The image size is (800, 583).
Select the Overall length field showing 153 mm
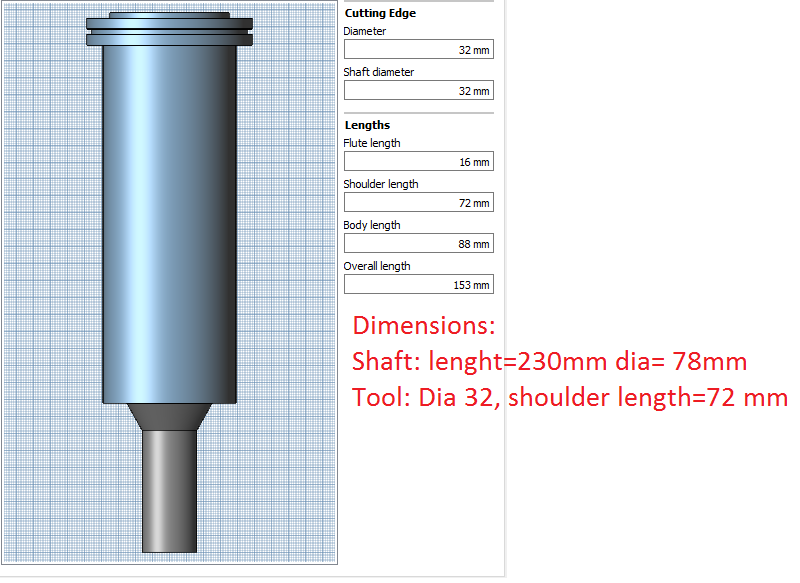[418, 285]
